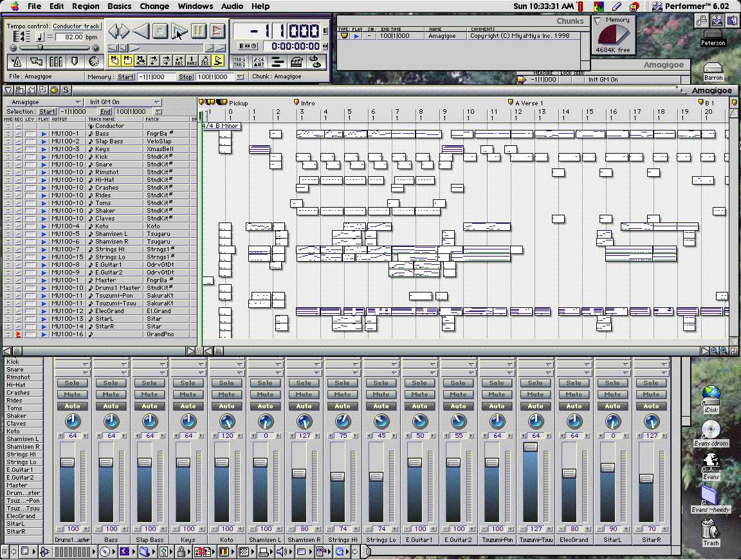Solo the Bass mixer channel
Viewport: 741px width, 560px height.
pyautogui.click(x=111, y=383)
